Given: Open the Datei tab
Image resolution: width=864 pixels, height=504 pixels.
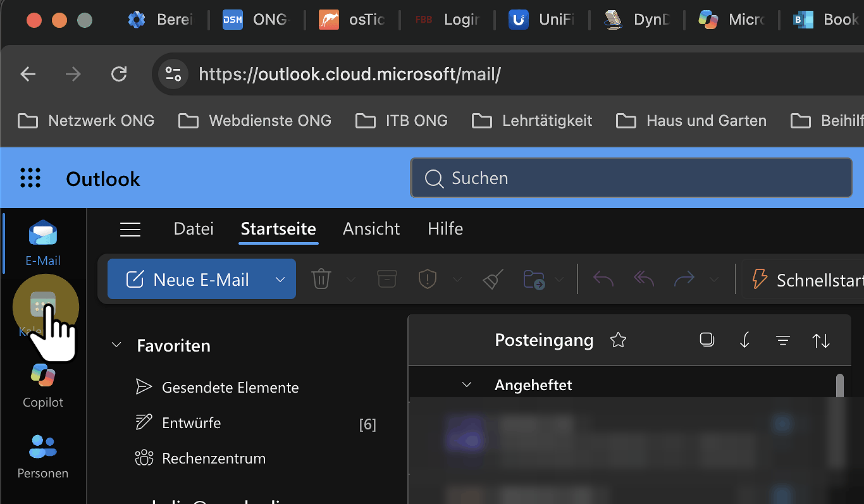Looking at the screenshot, I should point(194,228).
